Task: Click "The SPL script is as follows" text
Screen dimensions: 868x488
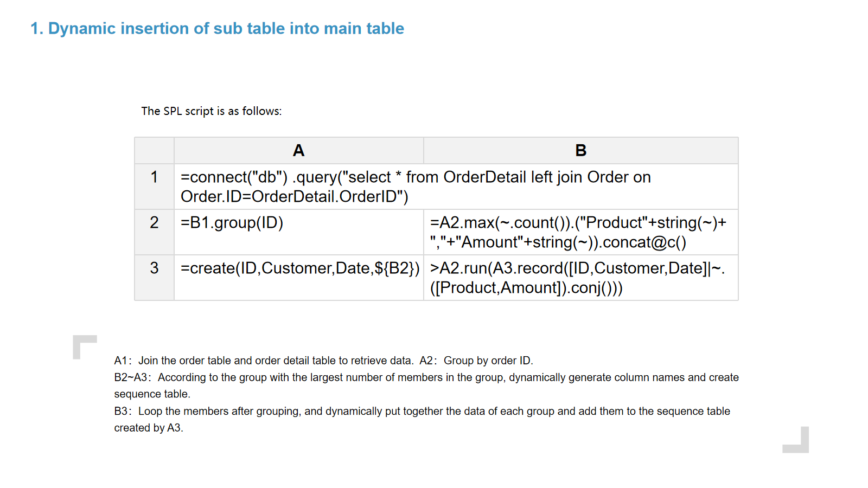Action: click(211, 111)
